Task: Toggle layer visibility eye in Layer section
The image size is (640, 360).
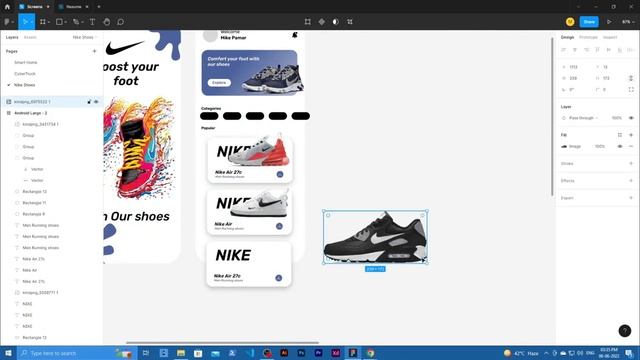Action: click(x=631, y=118)
